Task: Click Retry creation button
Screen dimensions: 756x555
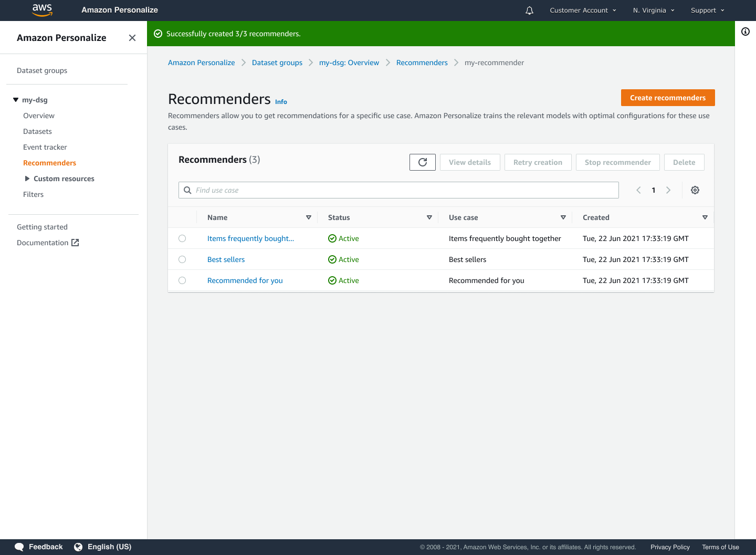Action: 538,162
